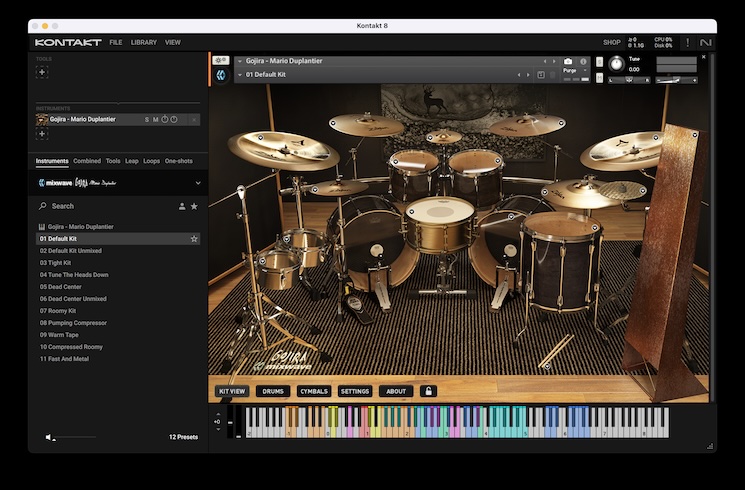This screenshot has height=490, width=745.
Task: Select the Instruments browser tab
Action: click(x=52, y=161)
